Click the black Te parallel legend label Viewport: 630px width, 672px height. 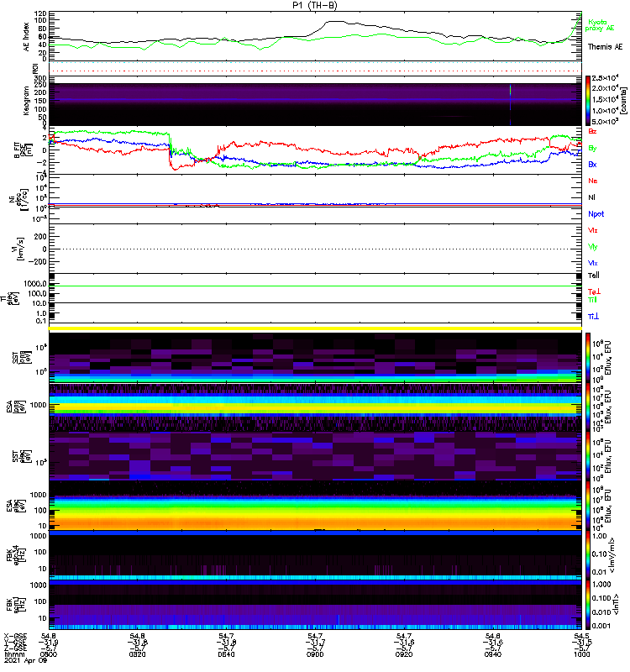pos(594,276)
